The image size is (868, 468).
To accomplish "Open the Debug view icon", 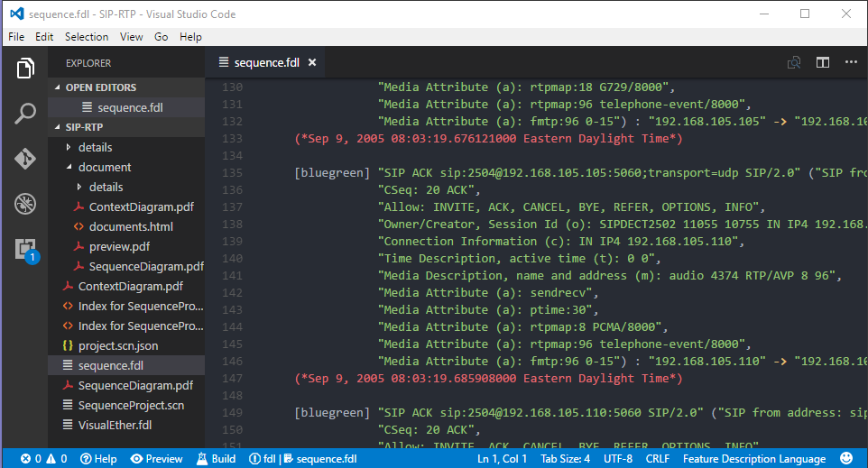I will (x=25, y=204).
